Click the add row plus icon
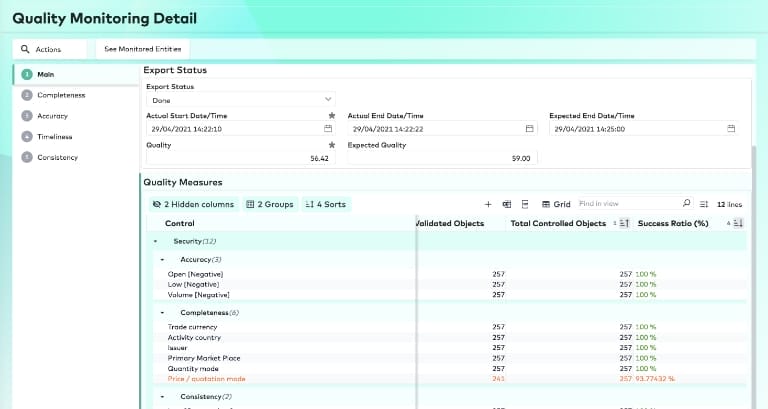The height and width of the screenshot is (409, 768). tap(488, 204)
